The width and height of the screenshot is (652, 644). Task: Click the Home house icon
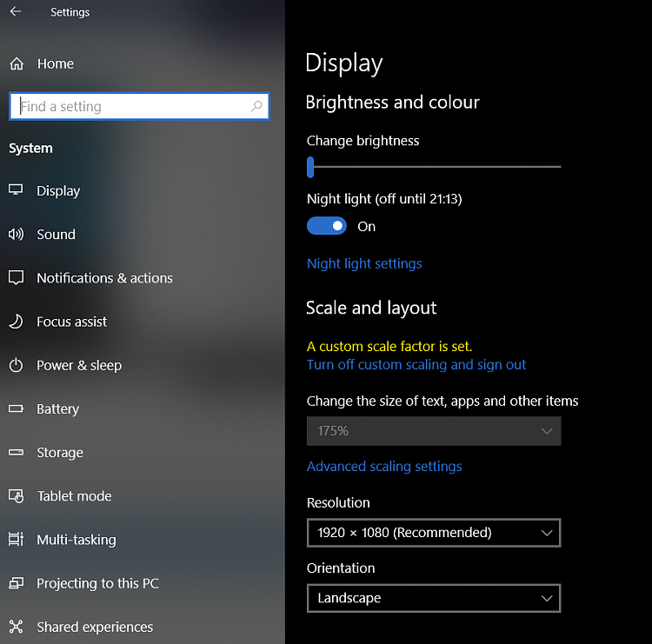[17, 63]
